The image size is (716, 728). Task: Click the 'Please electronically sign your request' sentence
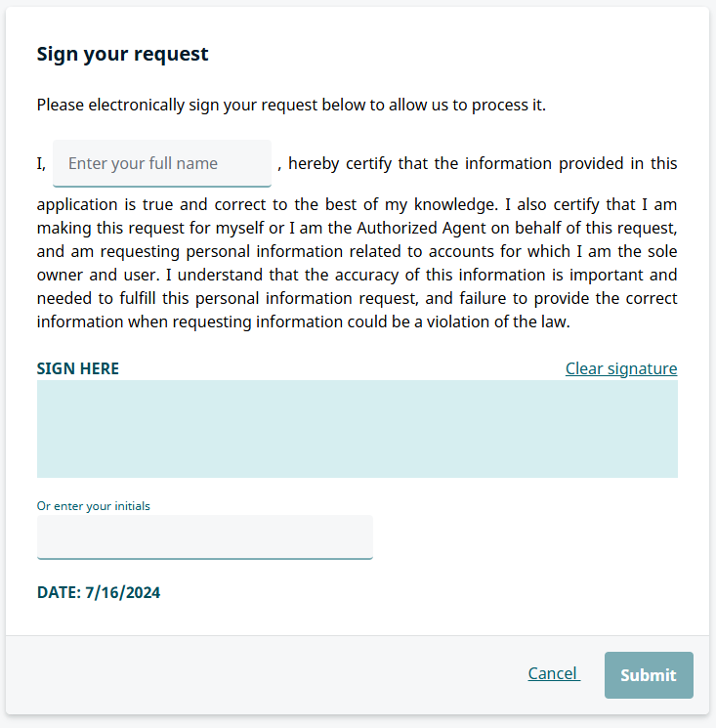pyautogui.click(x=291, y=105)
